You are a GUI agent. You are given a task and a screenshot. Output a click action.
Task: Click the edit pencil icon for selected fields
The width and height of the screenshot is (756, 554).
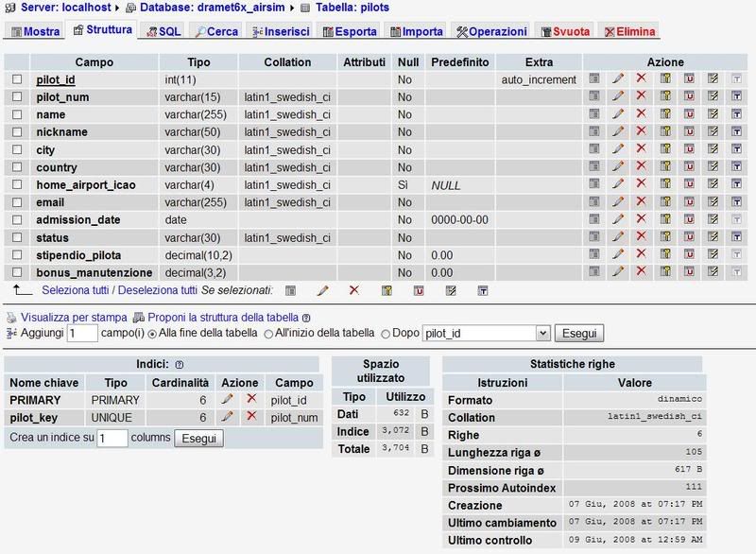(x=322, y=290)
